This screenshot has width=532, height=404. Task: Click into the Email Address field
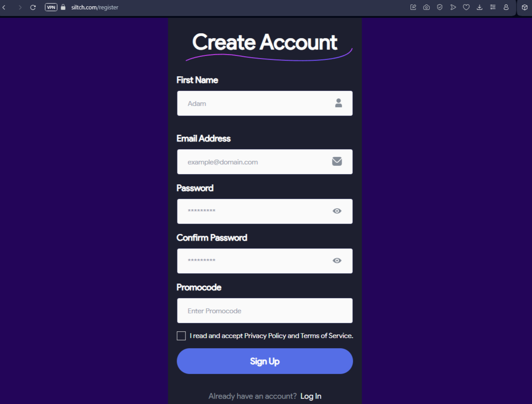pos(265,162)
